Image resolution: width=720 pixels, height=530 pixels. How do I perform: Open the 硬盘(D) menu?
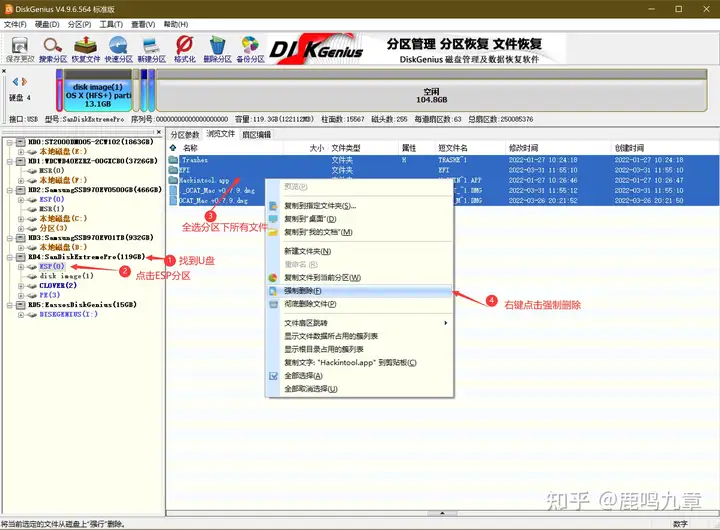pos(47,24)
